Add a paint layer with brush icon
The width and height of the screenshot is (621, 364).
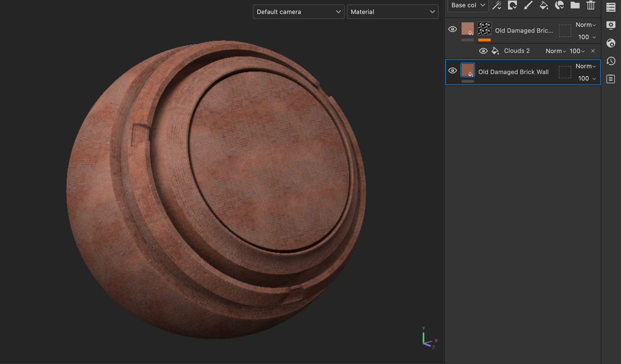click(528, 5)
